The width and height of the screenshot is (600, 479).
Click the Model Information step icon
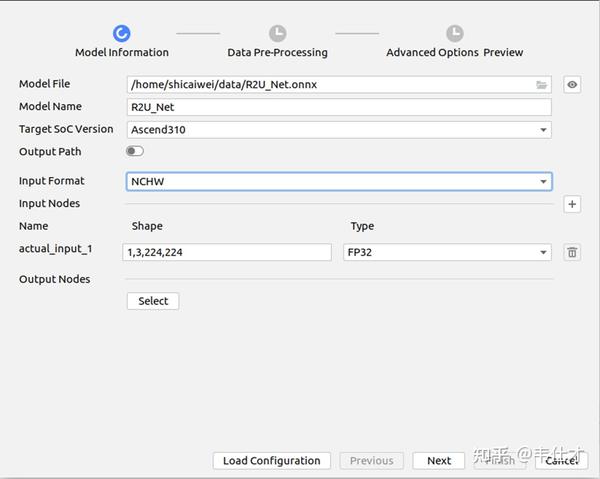coord(122,34)
